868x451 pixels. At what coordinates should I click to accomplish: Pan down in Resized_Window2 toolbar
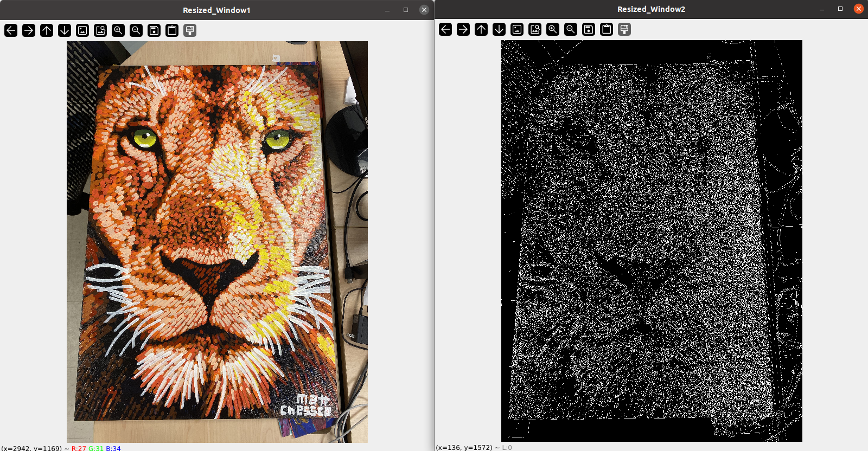(499, 29)
